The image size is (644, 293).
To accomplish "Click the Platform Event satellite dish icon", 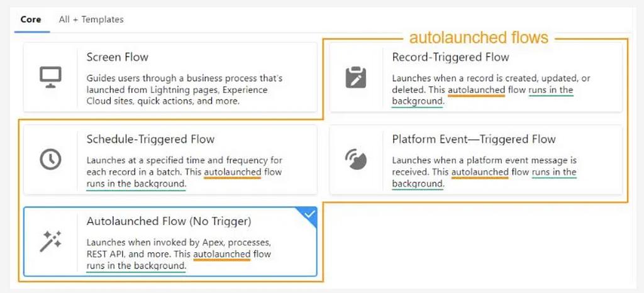I will click(x=356, y=160).
